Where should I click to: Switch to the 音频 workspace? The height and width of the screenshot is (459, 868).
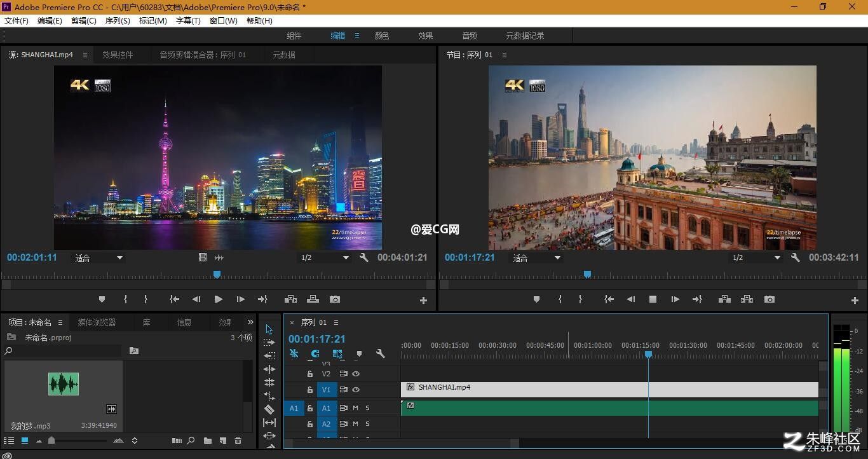coord(470,36)
